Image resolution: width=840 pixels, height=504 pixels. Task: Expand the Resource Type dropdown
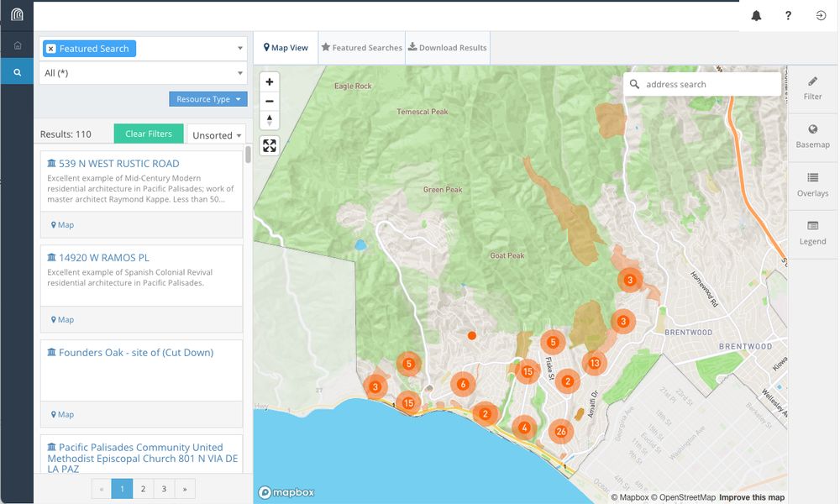coord(208,99)
